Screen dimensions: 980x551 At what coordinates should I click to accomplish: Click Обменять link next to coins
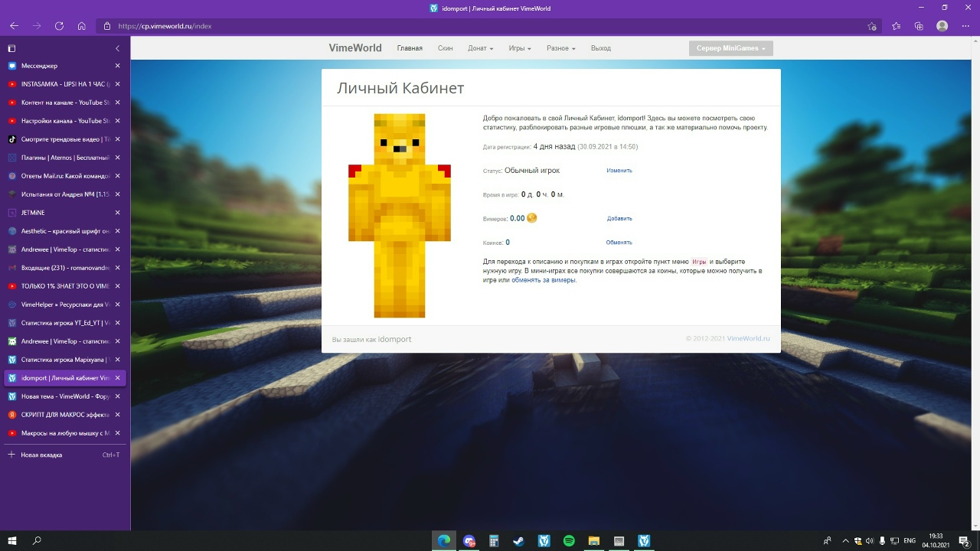click(x=619, y=243)
